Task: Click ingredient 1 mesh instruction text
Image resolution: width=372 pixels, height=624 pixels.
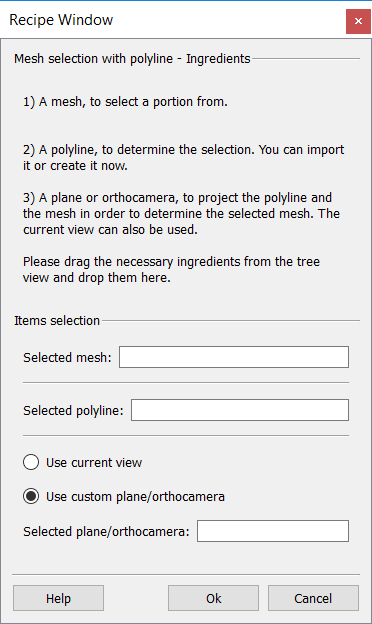Action: pyautogui.click(x=125, y=102)
